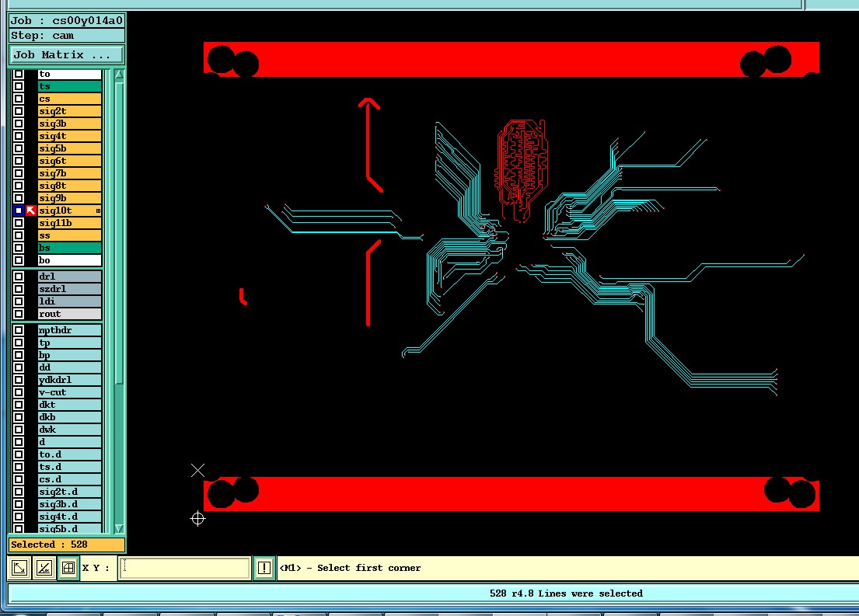859x616 pixels.
Task: Select the cs.d layer name
Action: click(69, 479)
